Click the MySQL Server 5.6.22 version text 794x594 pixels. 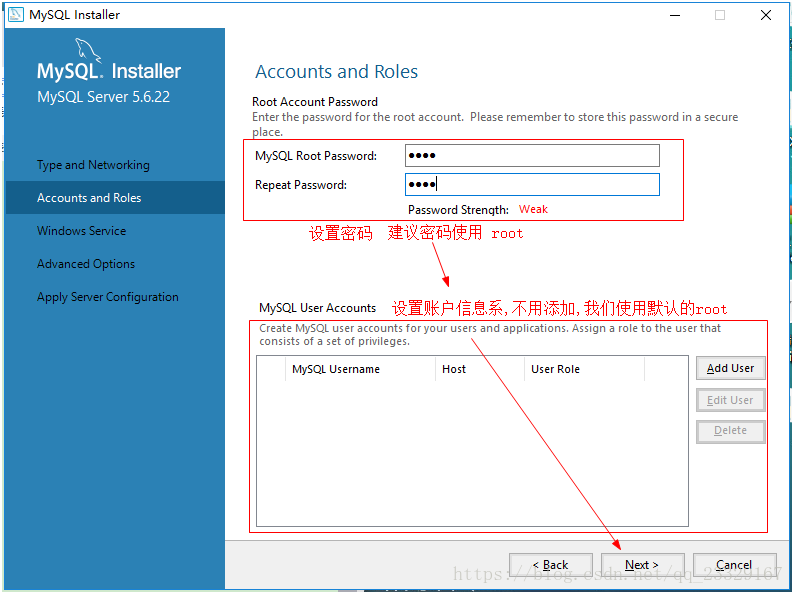[x=103, y=97]
